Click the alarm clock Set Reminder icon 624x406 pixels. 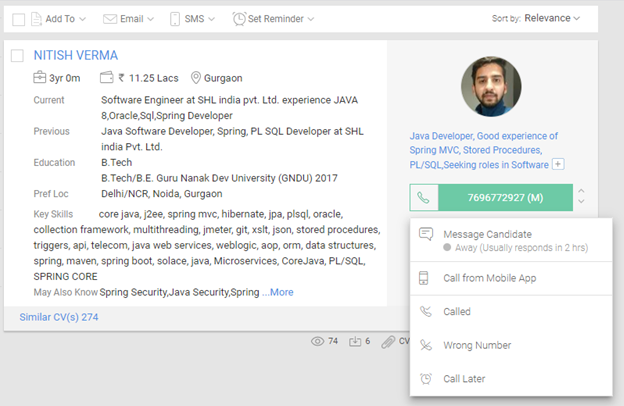click(239, 19)
